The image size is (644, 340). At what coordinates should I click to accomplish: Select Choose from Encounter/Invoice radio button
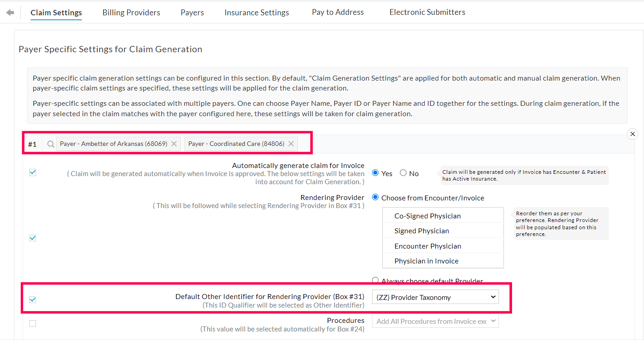pyautogui.click(x=375, y=197)
